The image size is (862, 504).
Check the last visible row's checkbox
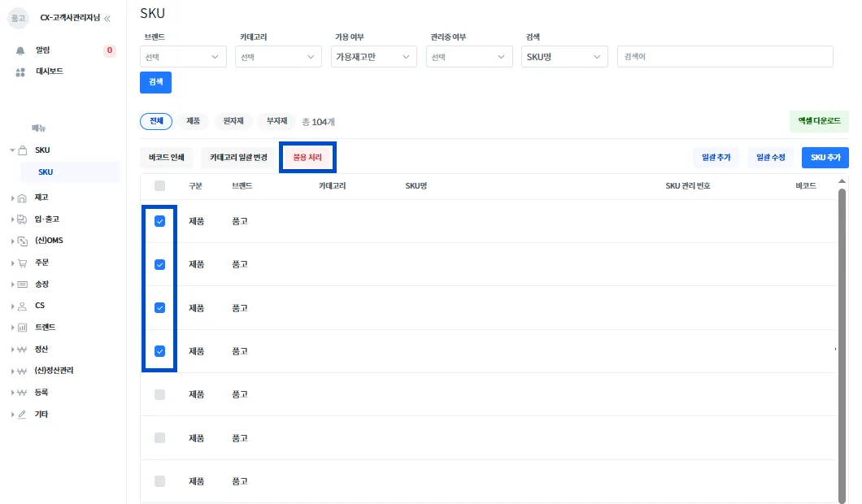tap(159, 481)
